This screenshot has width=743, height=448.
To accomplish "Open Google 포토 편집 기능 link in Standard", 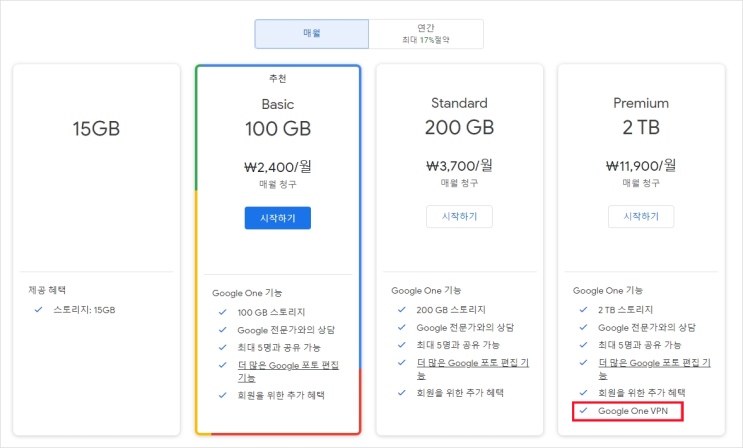I will point(472,369).
